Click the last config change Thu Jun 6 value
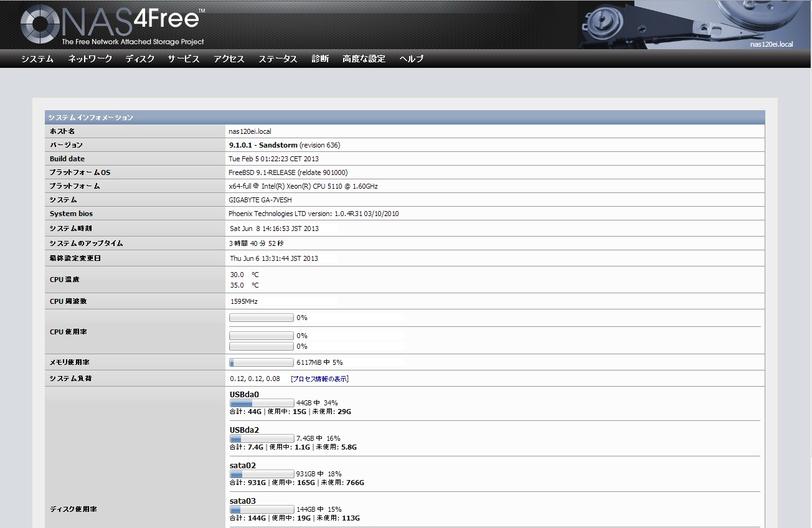 pos(274,258)
